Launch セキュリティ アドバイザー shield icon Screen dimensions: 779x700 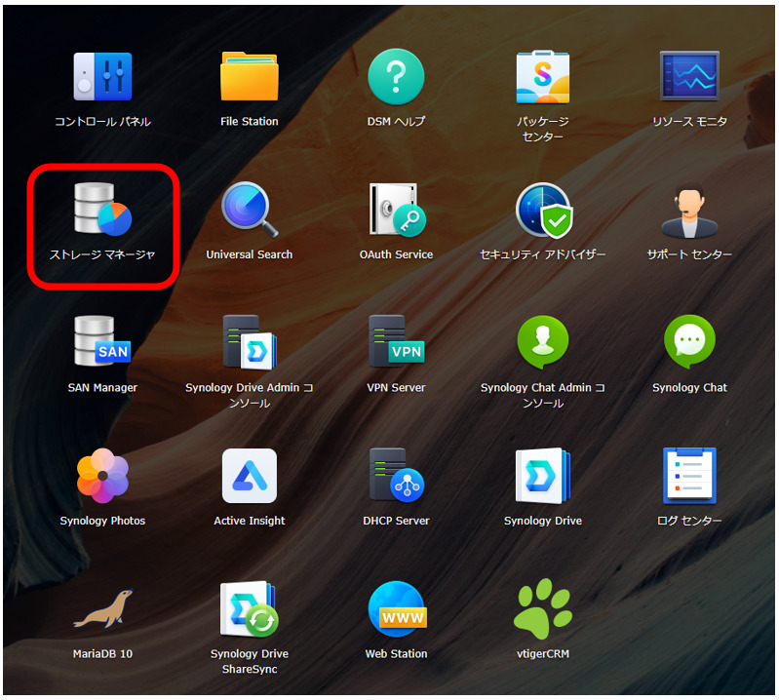pyautogui.click(x=543, y=211)
